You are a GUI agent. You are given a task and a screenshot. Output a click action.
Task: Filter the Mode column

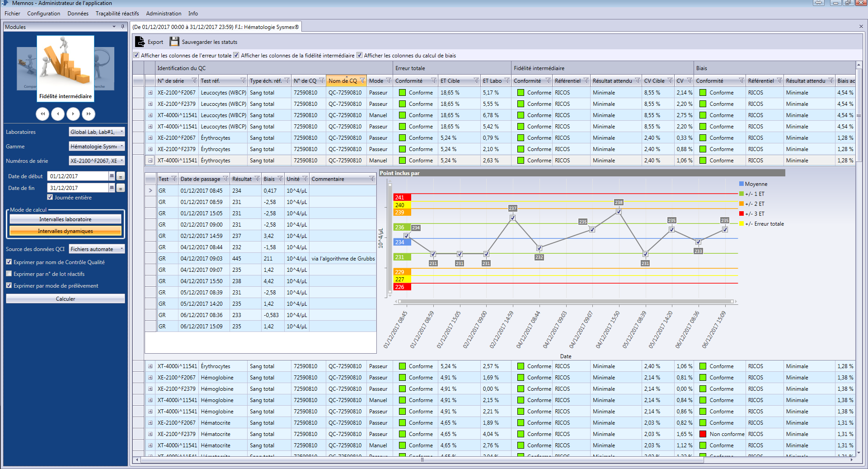pos(389,81)
